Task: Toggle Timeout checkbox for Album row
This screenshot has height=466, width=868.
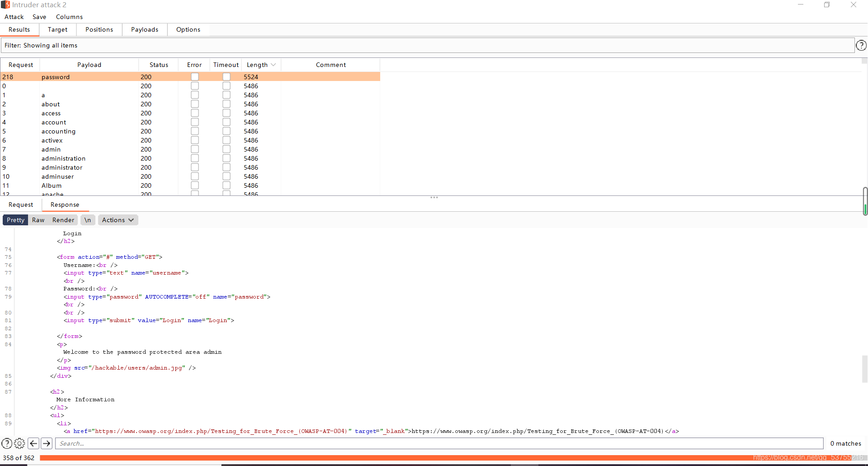Action: pos(226,185)
